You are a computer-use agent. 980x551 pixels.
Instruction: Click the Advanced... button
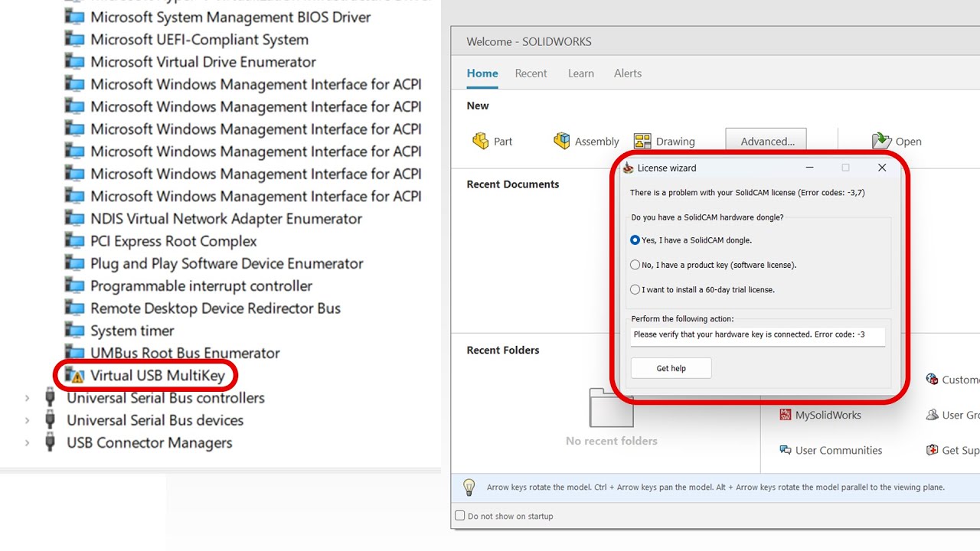pos(766,141)
